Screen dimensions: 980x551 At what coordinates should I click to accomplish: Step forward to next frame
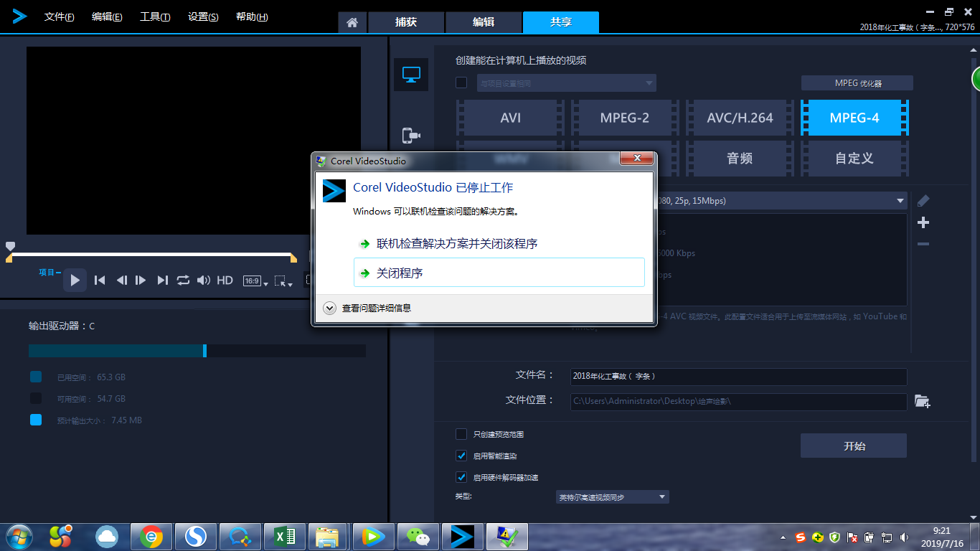point(141,281)
